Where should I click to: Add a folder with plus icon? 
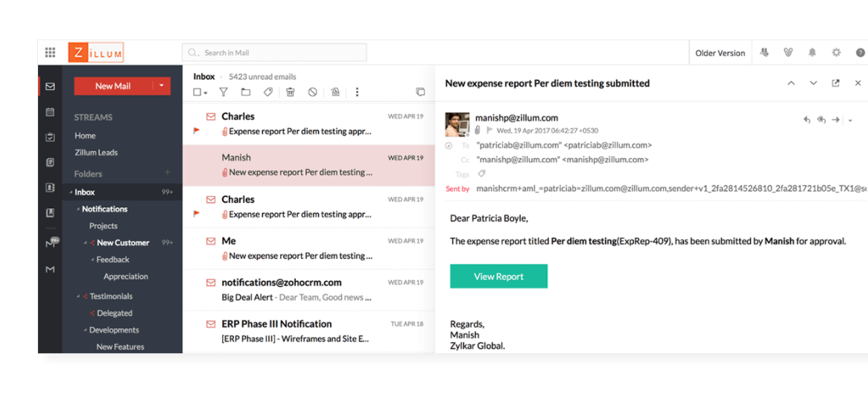(168, 173)
